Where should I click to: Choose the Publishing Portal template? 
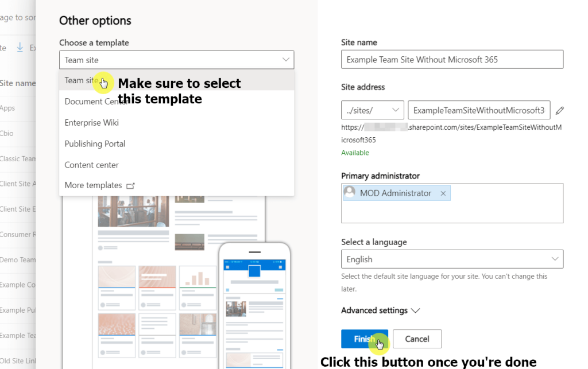pos(176,144)
